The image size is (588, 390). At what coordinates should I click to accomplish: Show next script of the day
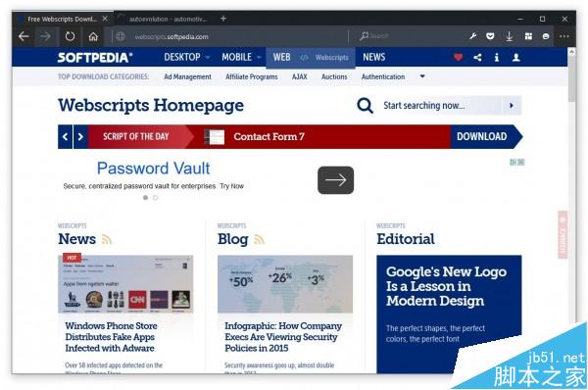click(x=80, y=136)
